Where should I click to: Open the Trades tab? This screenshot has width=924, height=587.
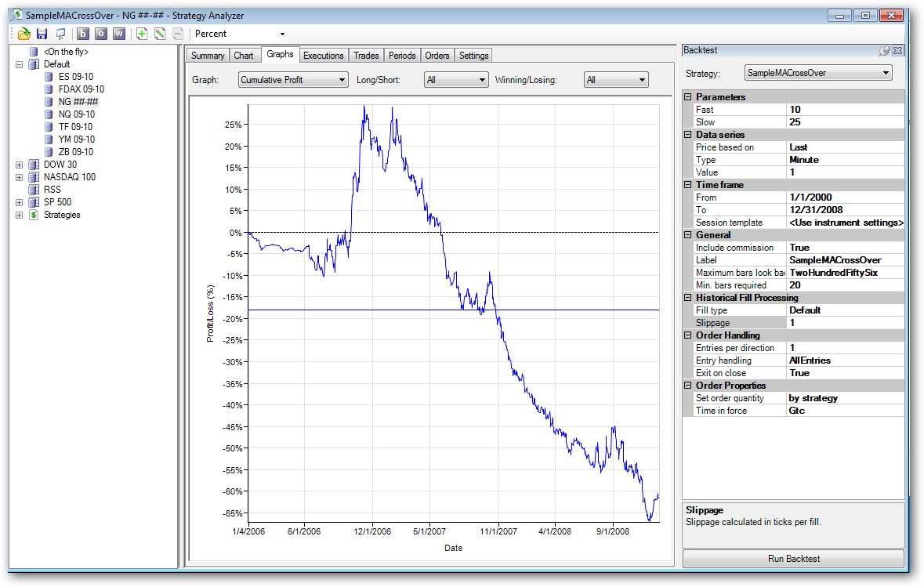pyautogui.click(x=366, y=56)
